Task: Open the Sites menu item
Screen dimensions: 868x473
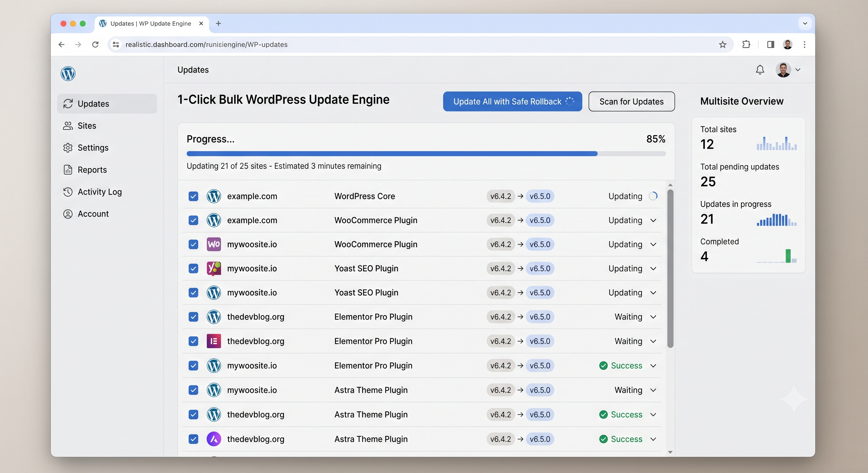Action: (107, 126)
